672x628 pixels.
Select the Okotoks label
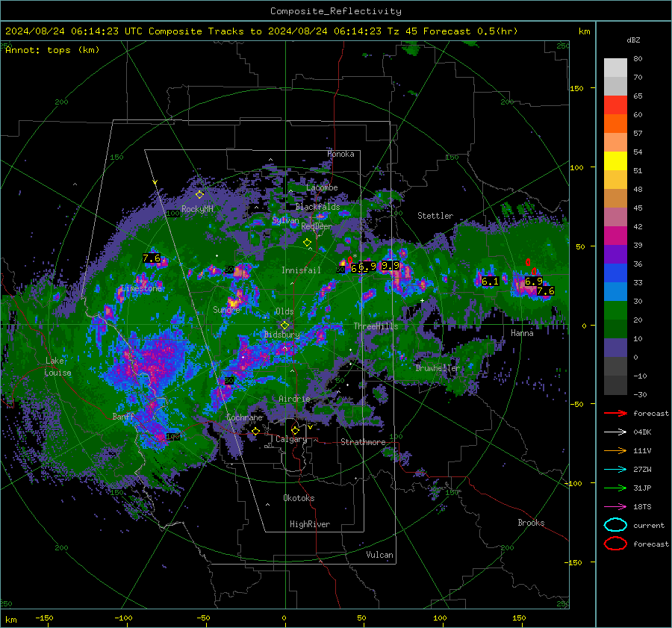pyautogui.click(x=299, y=498)
